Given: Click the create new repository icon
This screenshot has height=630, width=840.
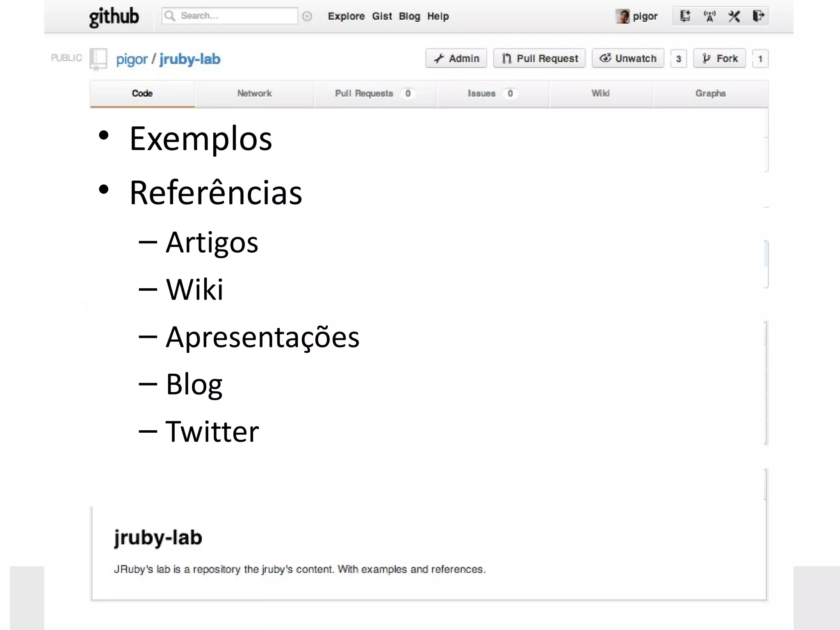Looking at the screenshot, I should [x=685, y=16].
